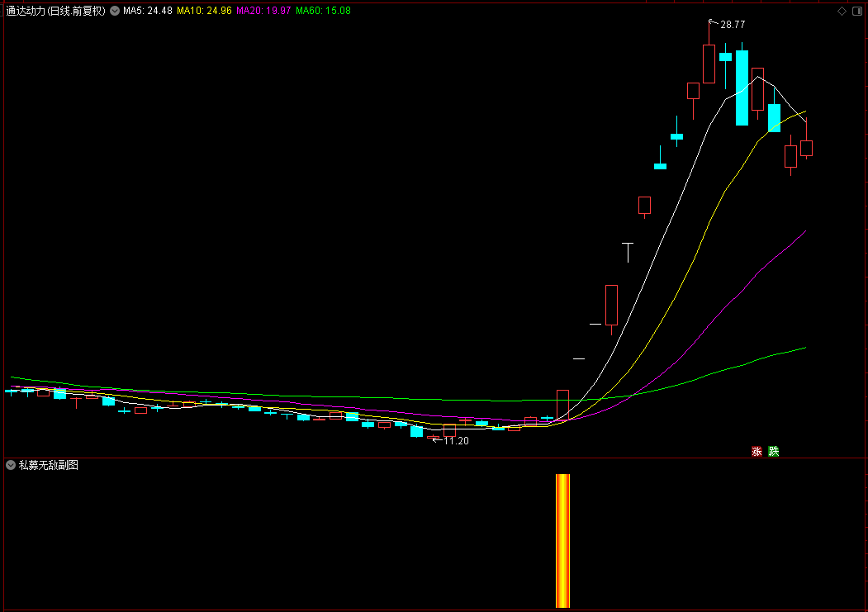
Task: Click the diamond icon at chart top-right
Action: [x=842, y=12]
